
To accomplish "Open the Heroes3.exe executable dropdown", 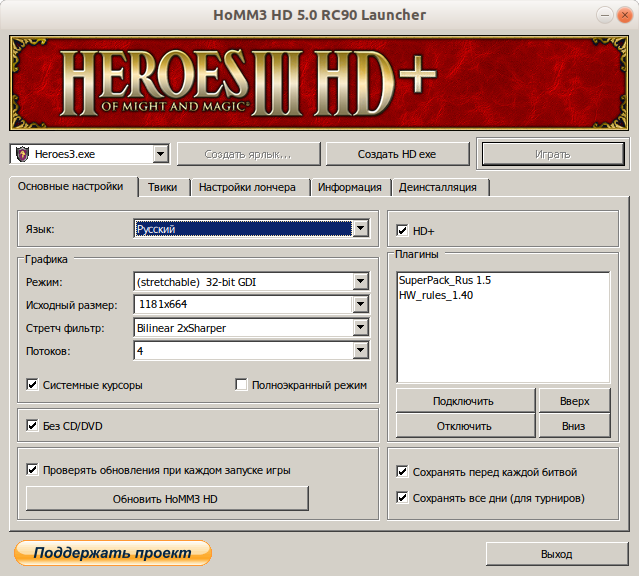I will (161, 154).
